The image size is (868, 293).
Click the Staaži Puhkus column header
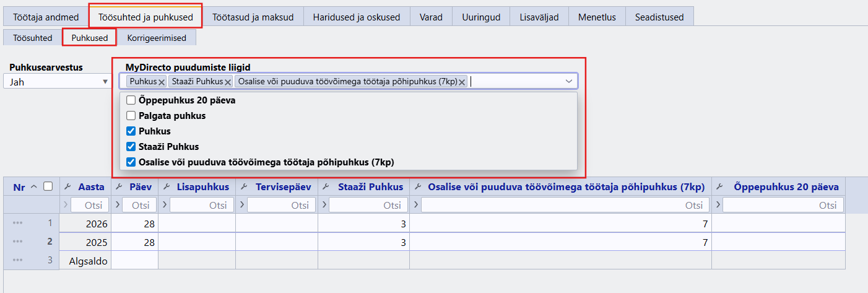click(370, 186)
